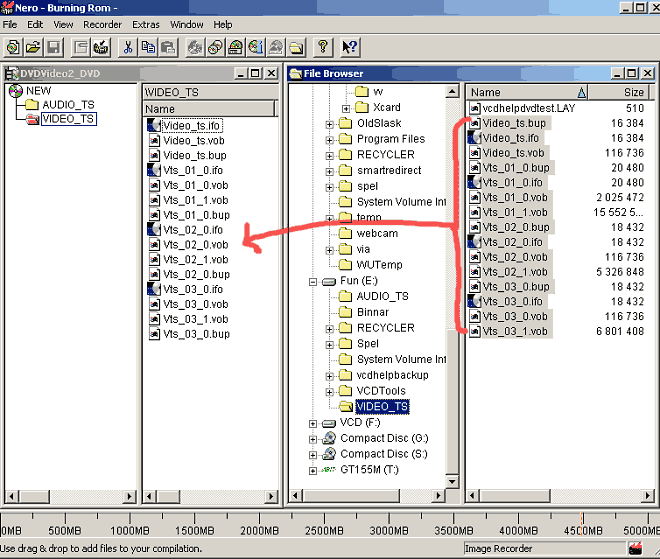Minimize the DVDVideo2_DVD compilation window
Screen dimensions: 660x559
point(241,73)
